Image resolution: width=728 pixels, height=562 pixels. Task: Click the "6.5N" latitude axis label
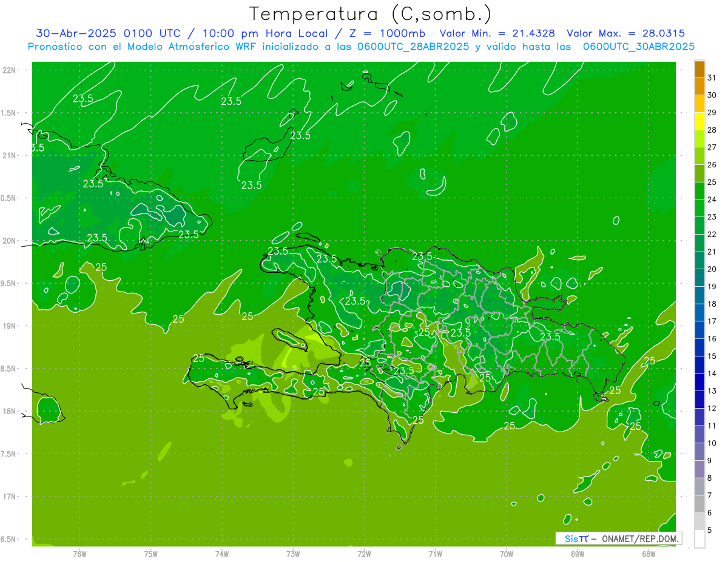pyautogui.click(x=9, y=539)
